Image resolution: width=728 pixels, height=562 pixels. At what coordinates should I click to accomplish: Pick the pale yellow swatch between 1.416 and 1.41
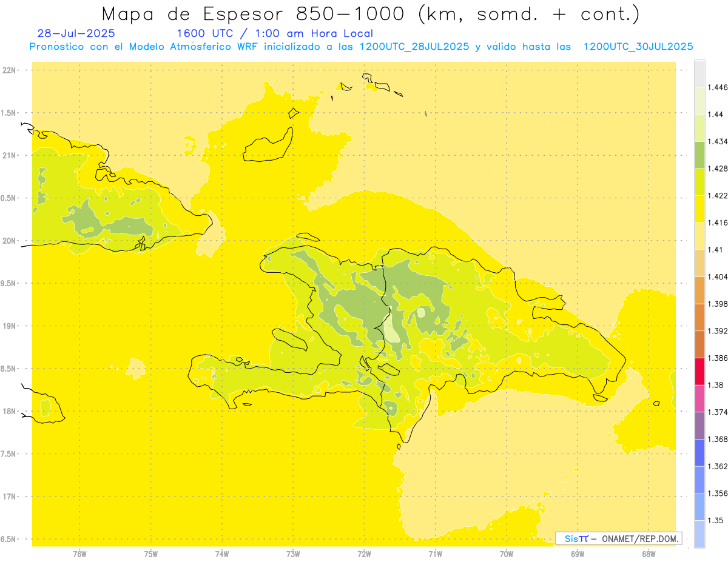click(699, 236)
